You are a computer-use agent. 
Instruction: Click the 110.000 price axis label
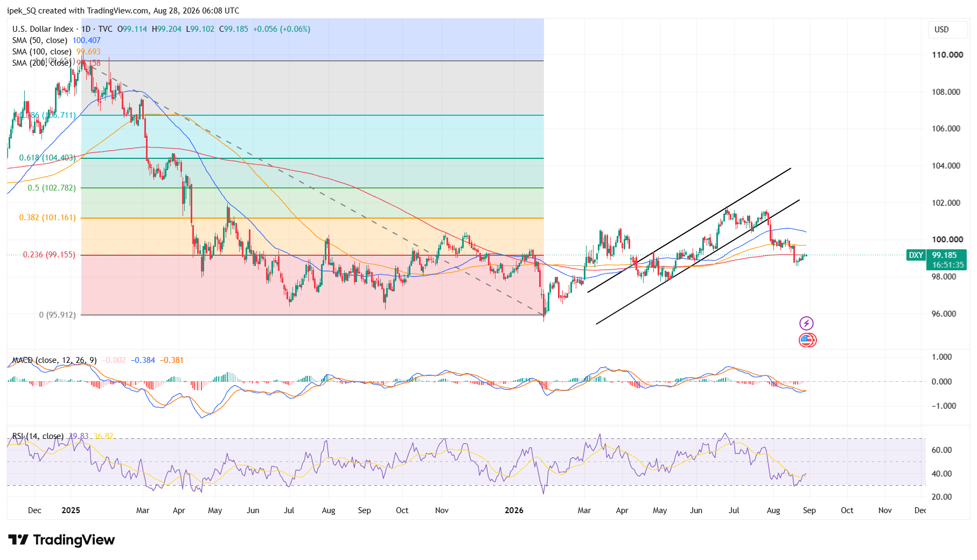(948, 55)
